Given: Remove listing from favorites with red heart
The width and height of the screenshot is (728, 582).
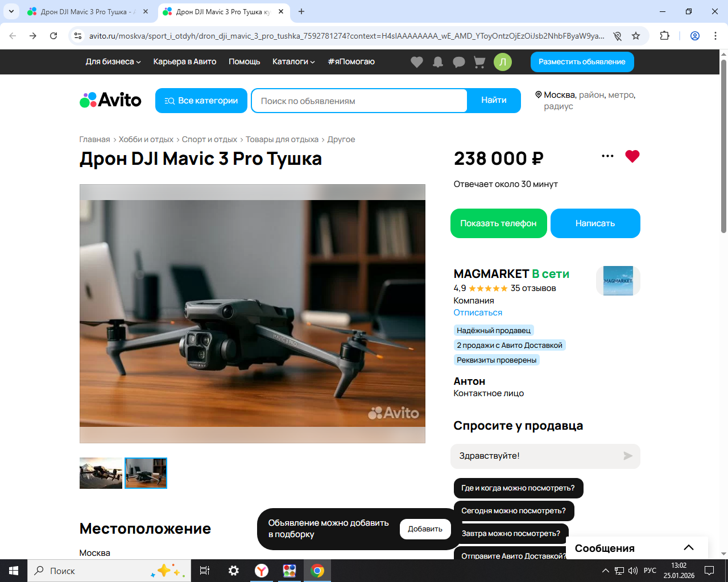Looking at the screenshot, I should coord(632,156).
